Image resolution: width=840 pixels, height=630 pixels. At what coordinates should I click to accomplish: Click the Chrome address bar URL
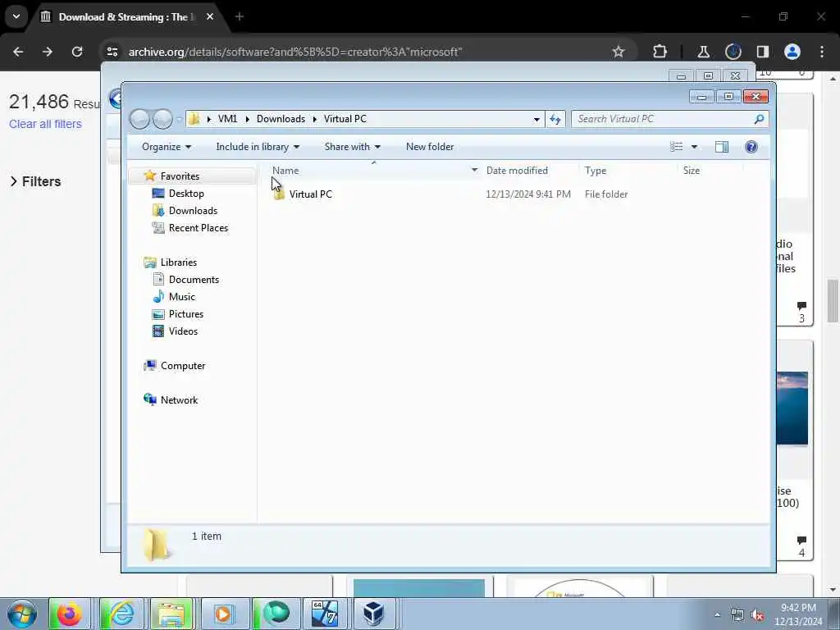[295, 52]
